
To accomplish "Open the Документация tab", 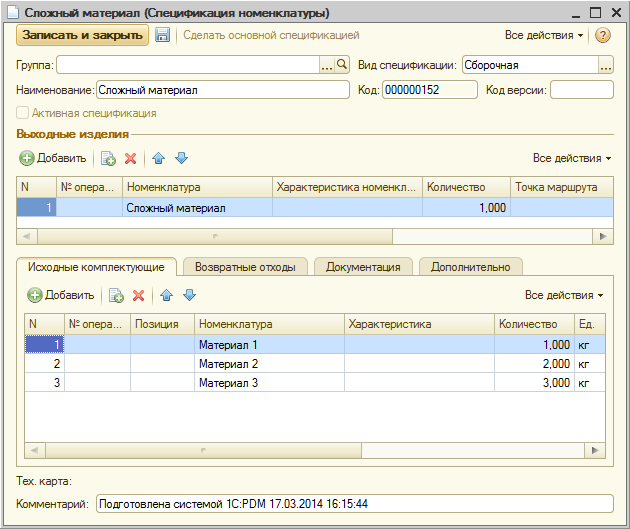I will click(363, 267).
